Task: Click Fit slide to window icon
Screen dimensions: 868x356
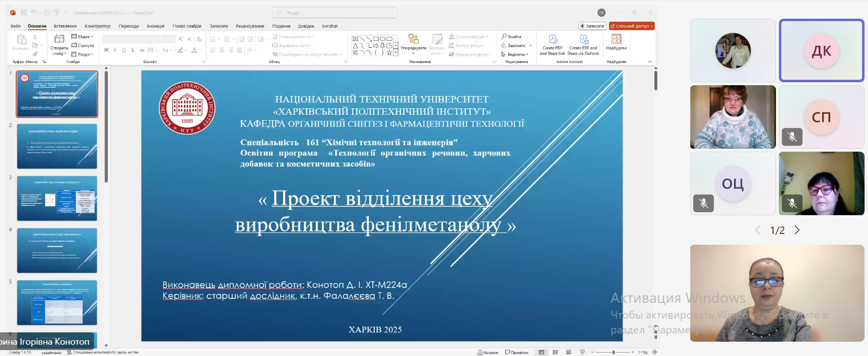Action: coord(654,352)
